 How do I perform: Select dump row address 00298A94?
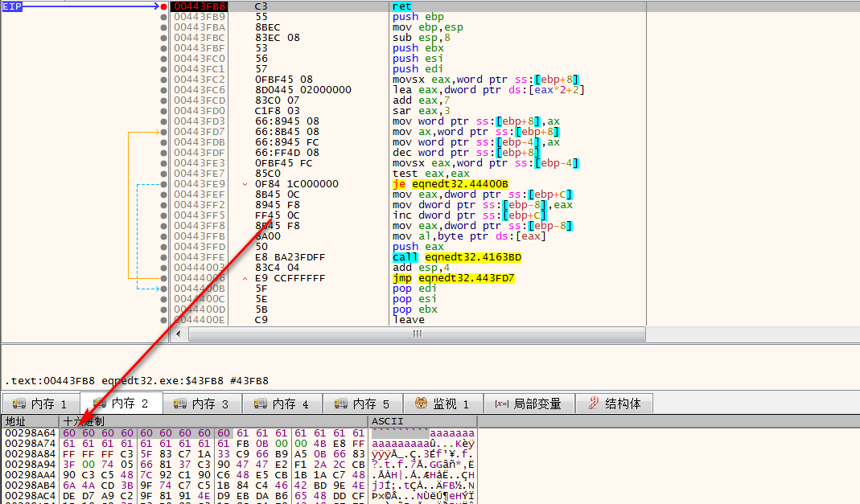pyautogui.click(x=30, y=464)
